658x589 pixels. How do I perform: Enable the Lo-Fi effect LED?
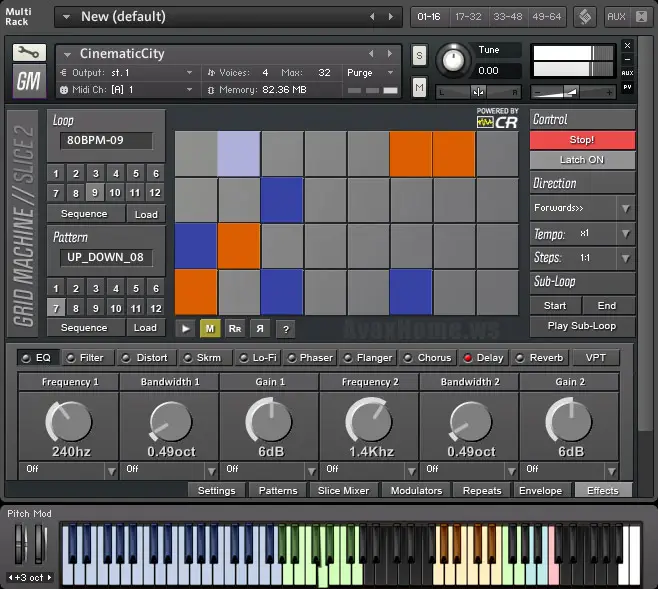tap(243, 358)
